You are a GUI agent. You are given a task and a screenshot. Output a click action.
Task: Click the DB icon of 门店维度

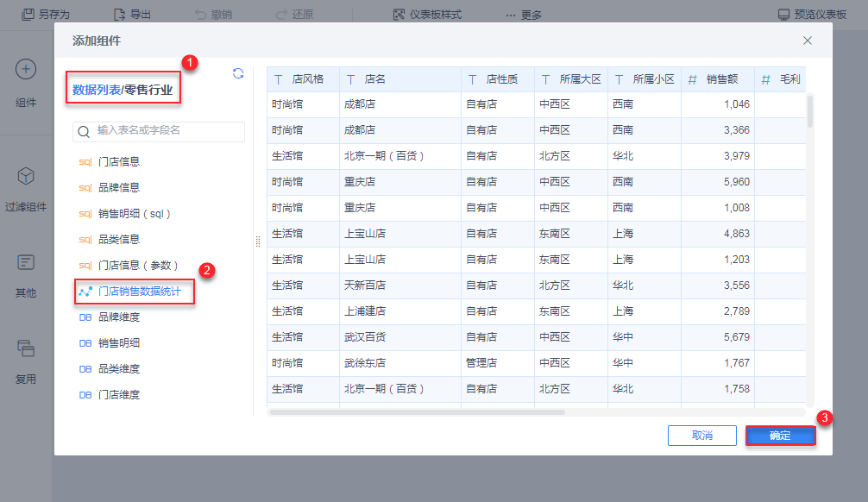pyautogui.click(x=85, y=395)
